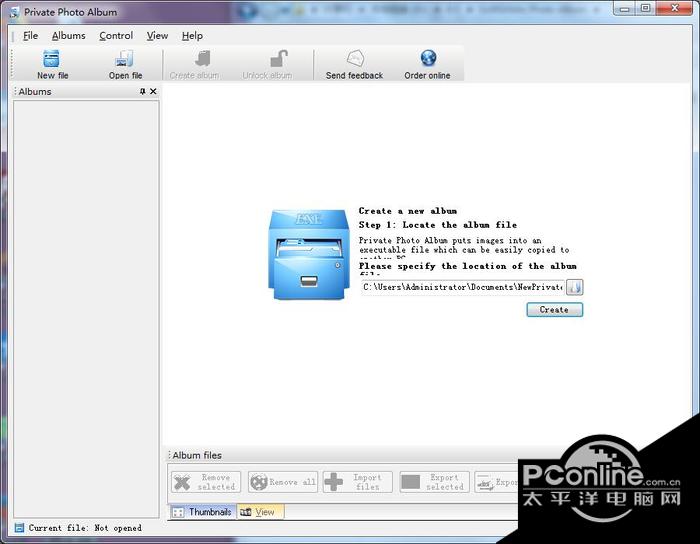The width and height of the screenshot is (700, 544).
Task: Click the app icon in the title bar
Action: coord(14,12)
